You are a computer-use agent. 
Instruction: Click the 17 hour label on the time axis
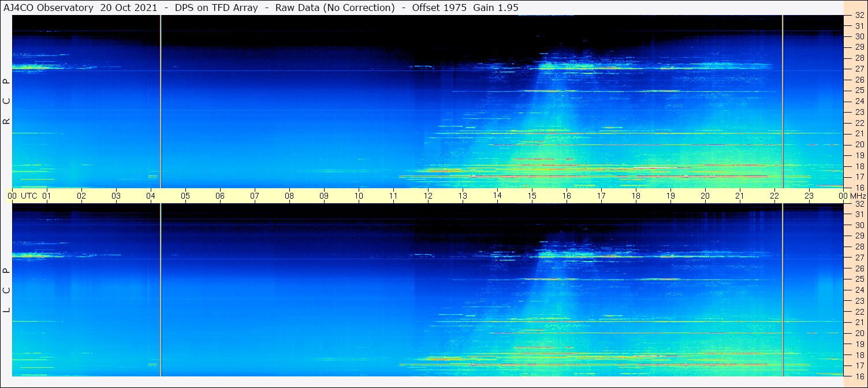pyautogui.click(x=601, y=196)
